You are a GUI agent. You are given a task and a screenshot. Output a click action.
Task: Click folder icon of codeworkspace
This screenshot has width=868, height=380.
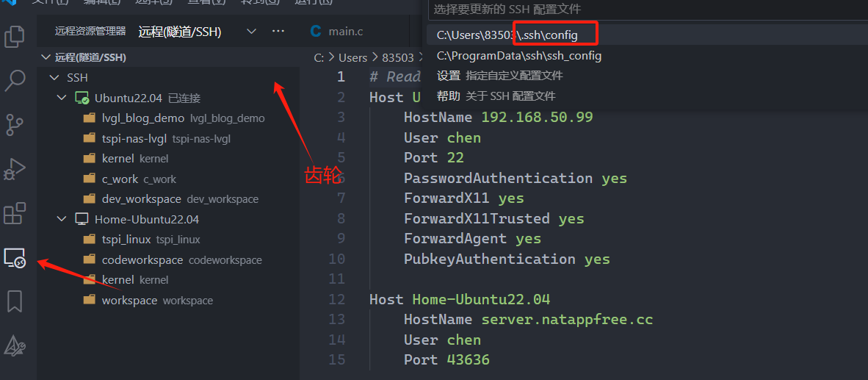89,259
